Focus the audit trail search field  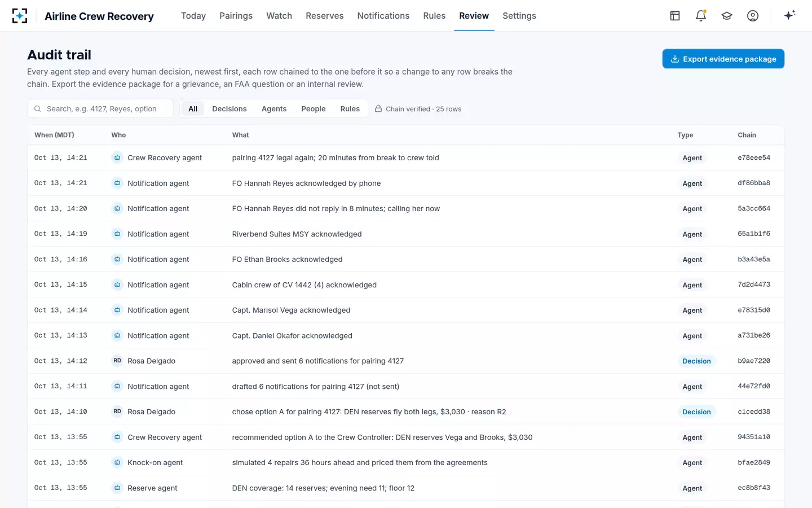[100, 109]
